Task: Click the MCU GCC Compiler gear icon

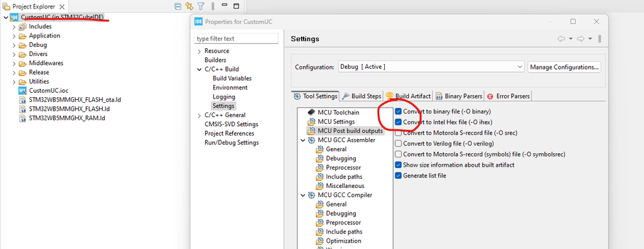Action: (311, 195)
